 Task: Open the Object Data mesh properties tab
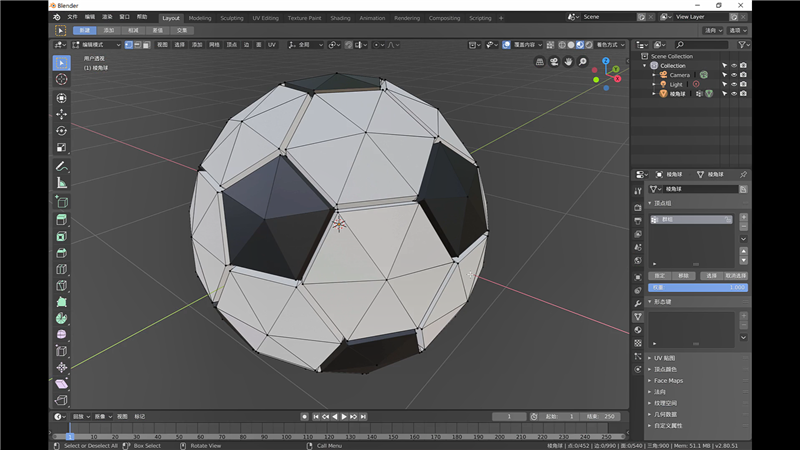(x=638, y=317)
